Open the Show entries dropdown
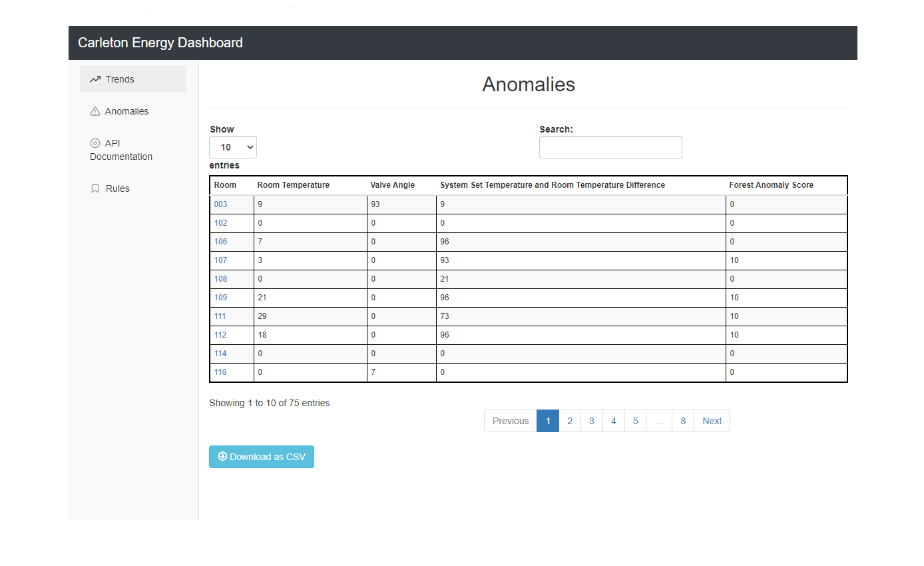Screen dimensions: 924x566 (233, 147)
